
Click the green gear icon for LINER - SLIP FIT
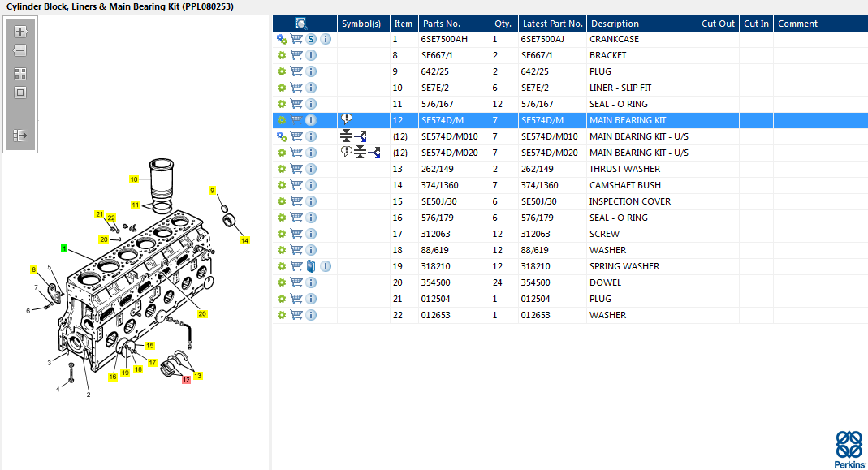[x=282, y=88]
